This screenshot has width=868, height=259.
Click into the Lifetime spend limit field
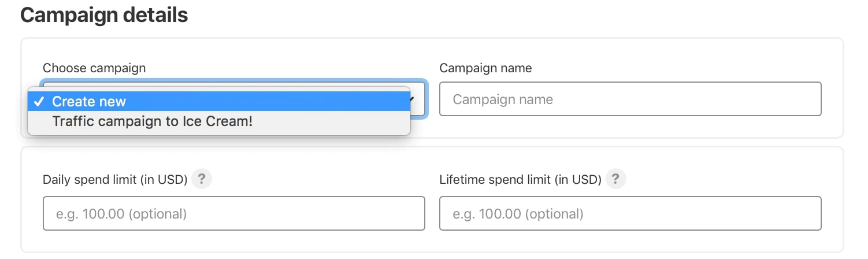630,214
